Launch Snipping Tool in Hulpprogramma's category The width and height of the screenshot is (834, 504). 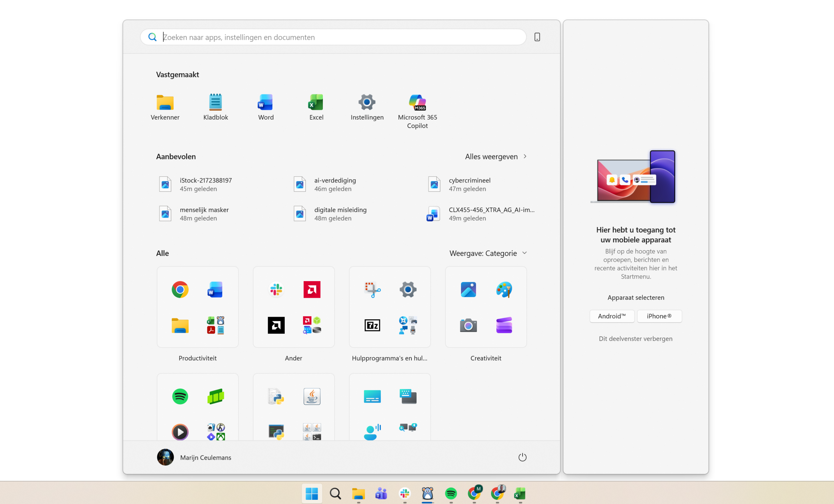[x=372, y=289]
